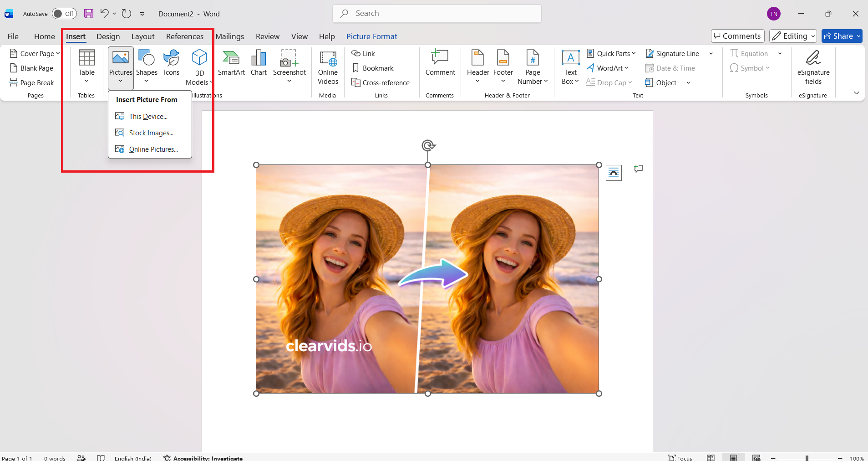This screenshot has height=461, width=868.
Task: Undo the last action
Action: coord(104,14)
